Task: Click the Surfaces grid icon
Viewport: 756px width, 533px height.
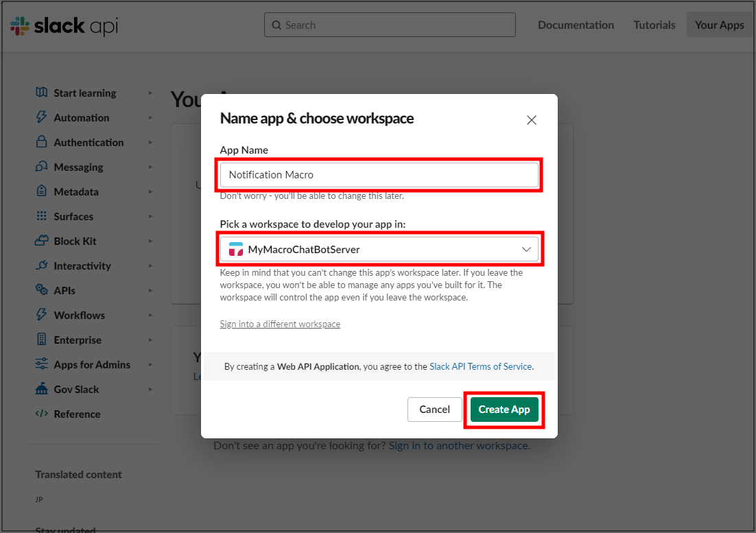Action: click(x=41, y=216)
